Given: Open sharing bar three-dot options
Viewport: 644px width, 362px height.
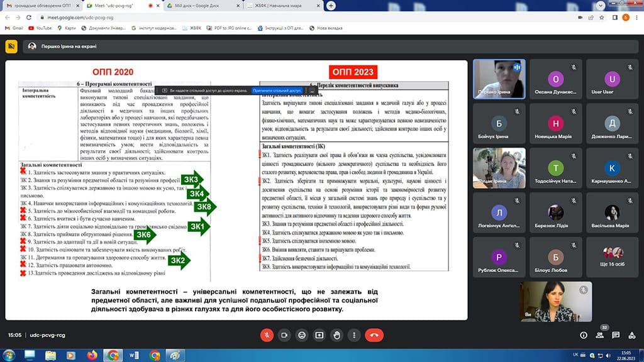Looking at the screenshot, I should tap(312, 90).
